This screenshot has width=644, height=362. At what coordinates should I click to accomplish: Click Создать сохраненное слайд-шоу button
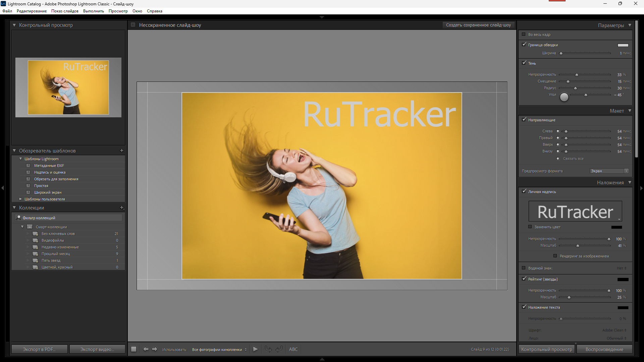[x=478, y=25]
